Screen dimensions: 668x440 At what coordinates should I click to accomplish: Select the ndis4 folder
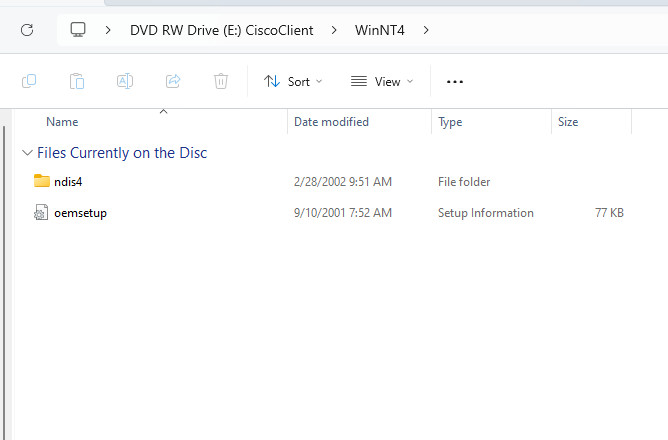point(68,182)
